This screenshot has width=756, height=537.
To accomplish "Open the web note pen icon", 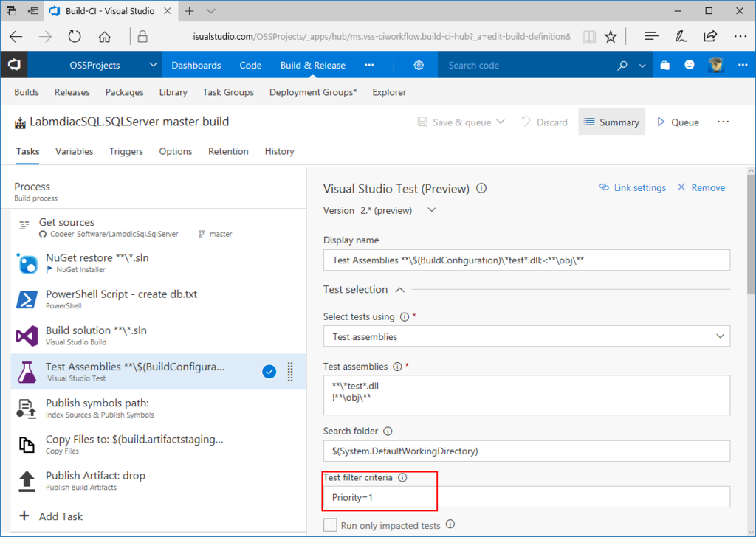I will 681,37.
